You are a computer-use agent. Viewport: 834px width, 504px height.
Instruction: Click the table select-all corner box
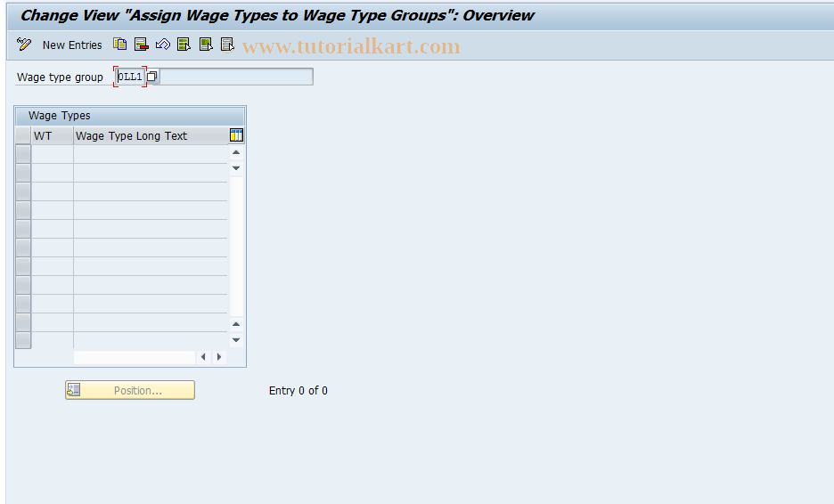coord(23,136)
